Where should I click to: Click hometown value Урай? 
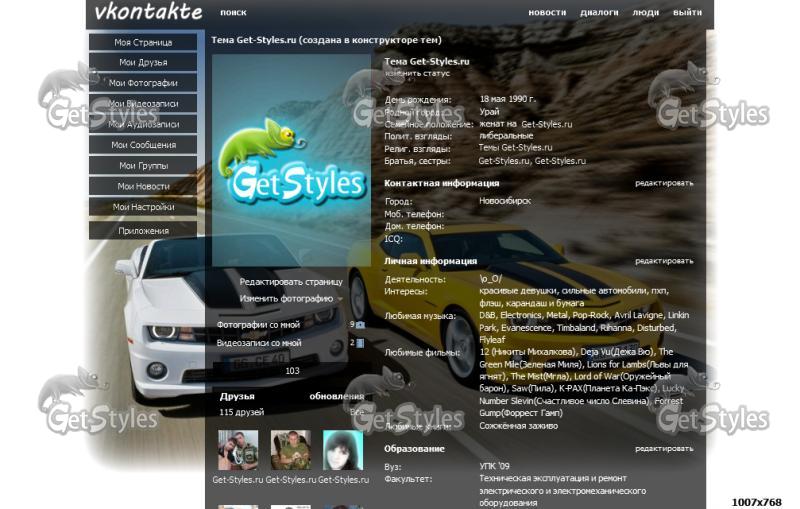[x=489, y=112]
